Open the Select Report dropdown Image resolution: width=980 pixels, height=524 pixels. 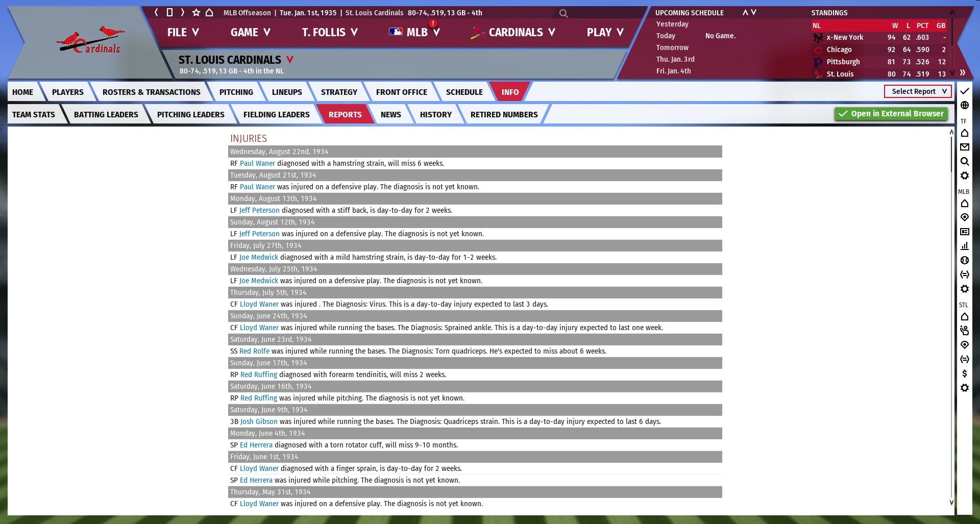pyautogui.click(x=918, y=91)
